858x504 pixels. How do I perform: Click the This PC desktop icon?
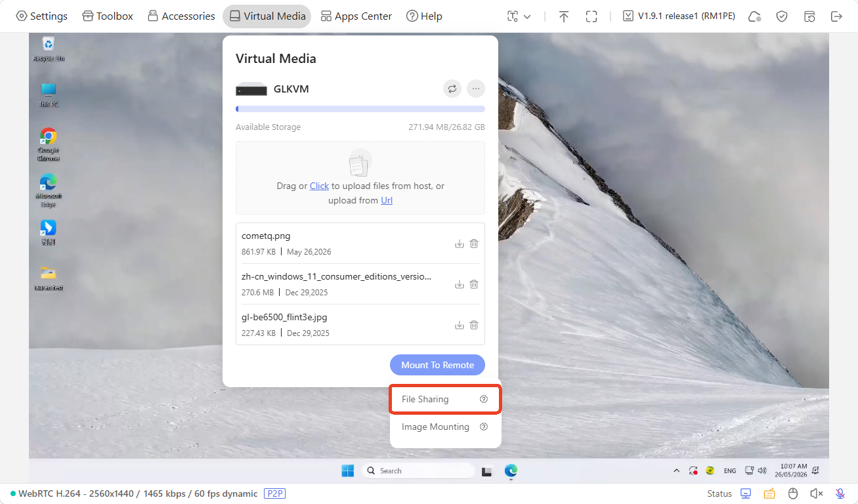tap(49, 94)
